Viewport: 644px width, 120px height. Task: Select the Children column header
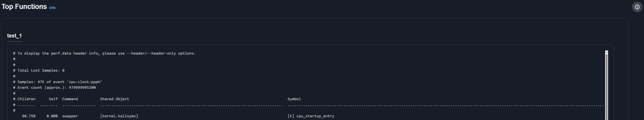tap(26, 99)
